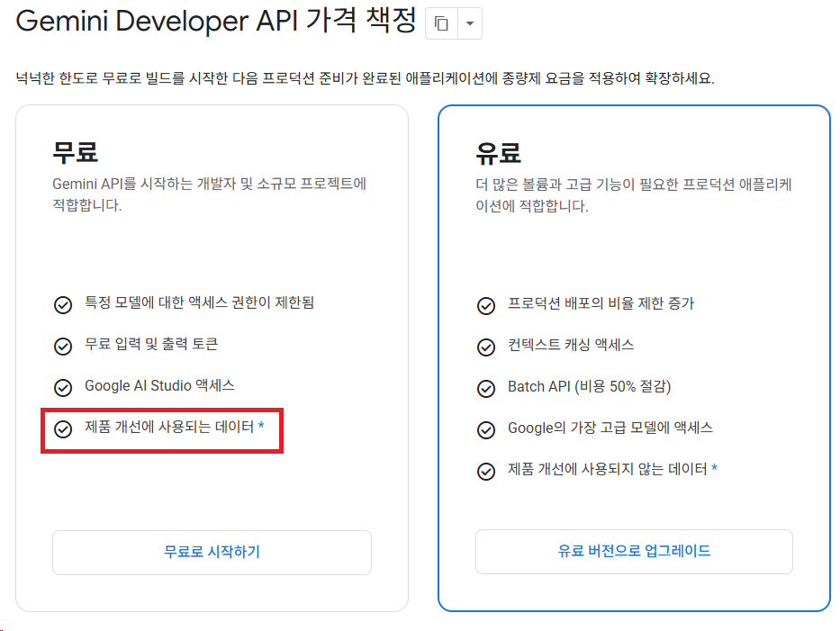Open the asterisk link after 제품 개선에 사용되는 데이터

tap(261, 427)
